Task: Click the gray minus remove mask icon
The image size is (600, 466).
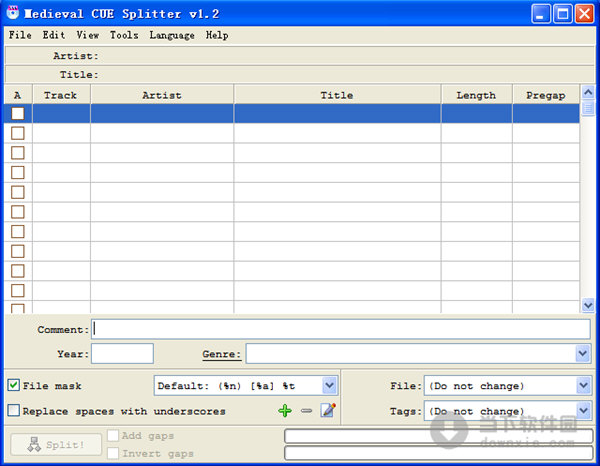Action: pyautogui.click(x=307, y=411)
